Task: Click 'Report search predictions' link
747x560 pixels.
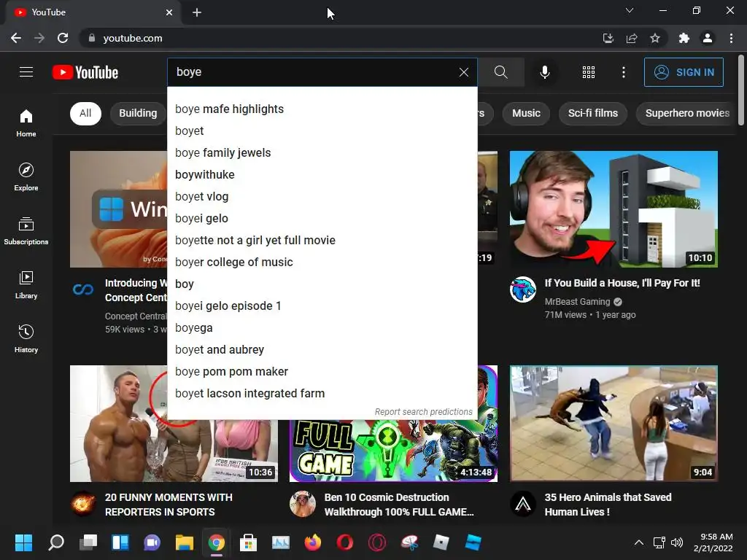Action: point(424,412)
